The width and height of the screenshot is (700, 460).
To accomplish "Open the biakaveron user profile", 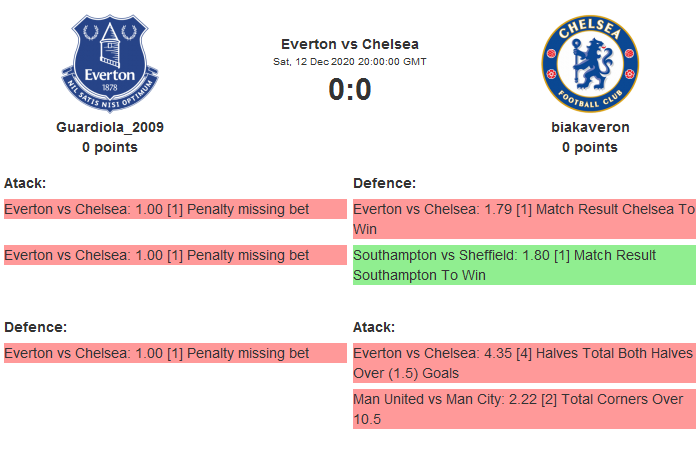I will 590,127.
